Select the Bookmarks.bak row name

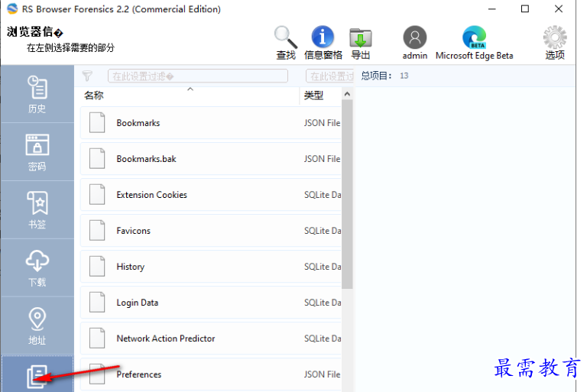pyautogui.click(x=146, y=159)
